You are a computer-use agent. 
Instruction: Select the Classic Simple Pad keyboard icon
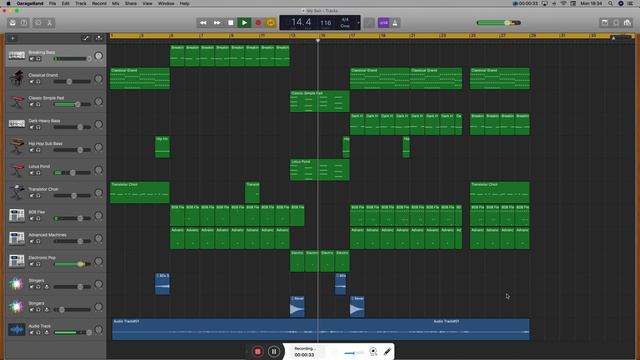pyautogui.click(x=17, y=101)
